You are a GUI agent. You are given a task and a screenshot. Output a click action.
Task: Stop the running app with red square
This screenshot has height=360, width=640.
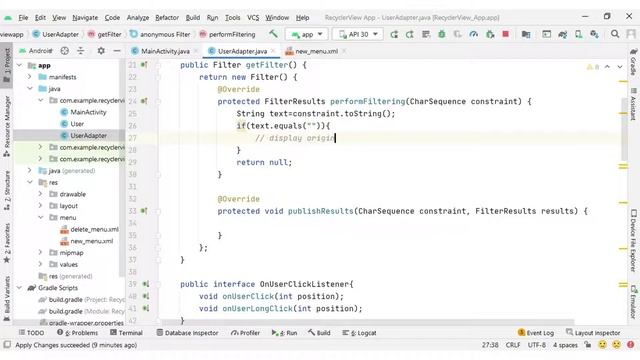(x=505, y=34)
